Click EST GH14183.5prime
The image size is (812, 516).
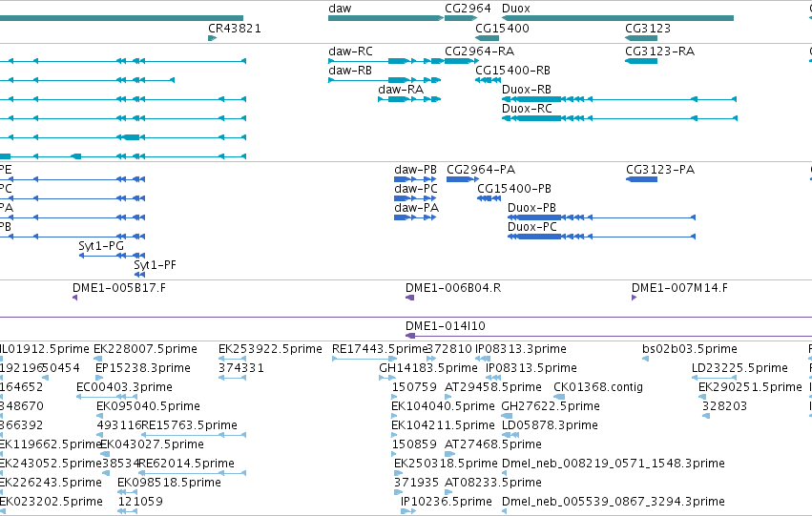(x=387, y=378)
